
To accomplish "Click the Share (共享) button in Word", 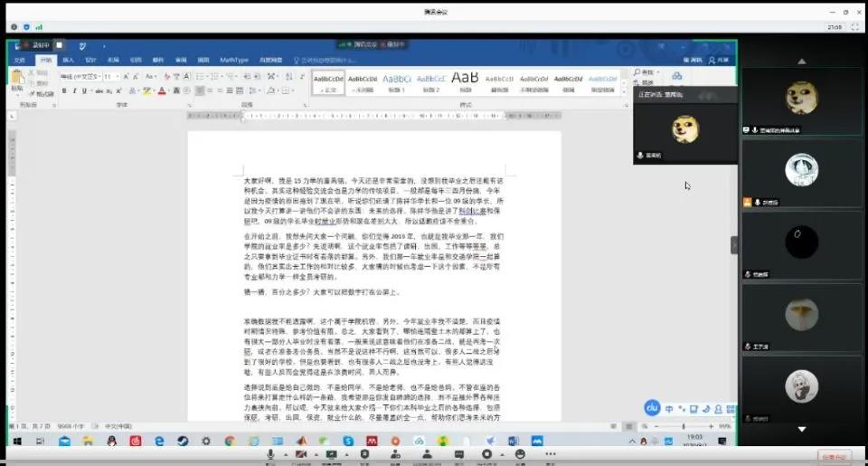I will click(721, 60).
